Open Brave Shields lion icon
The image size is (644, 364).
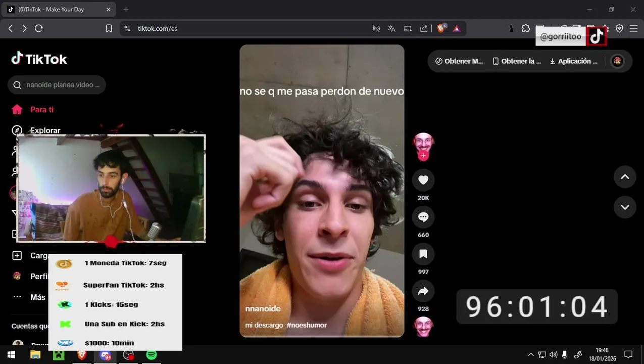[x=441, y=28]
